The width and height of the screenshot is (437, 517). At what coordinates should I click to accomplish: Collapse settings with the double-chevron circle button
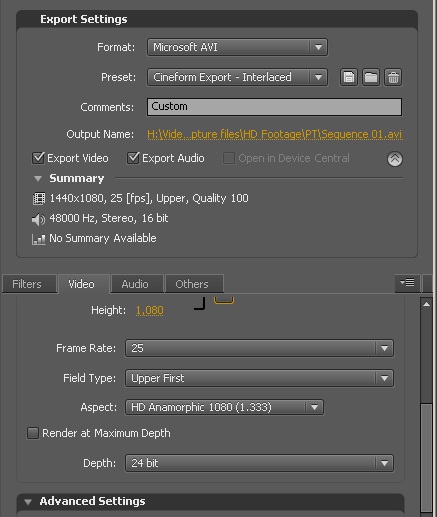pyautogui.click(x=395, y=159)
